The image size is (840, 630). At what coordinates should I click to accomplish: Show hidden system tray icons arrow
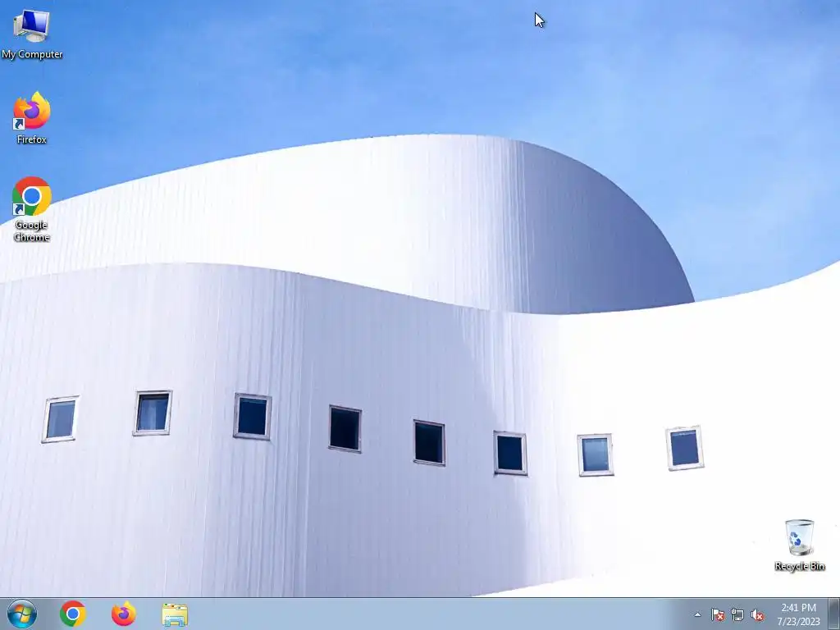coord(697,614)
